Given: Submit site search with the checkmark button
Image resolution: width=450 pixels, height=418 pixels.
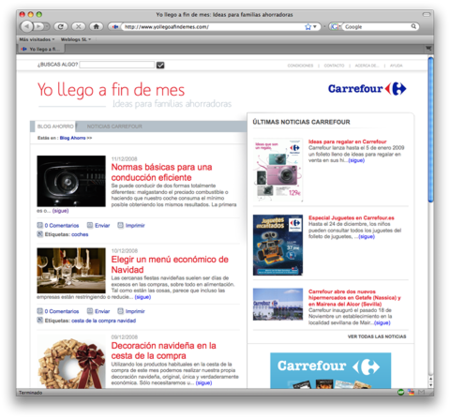Looking at the screenshot, I should pos(160,65).
